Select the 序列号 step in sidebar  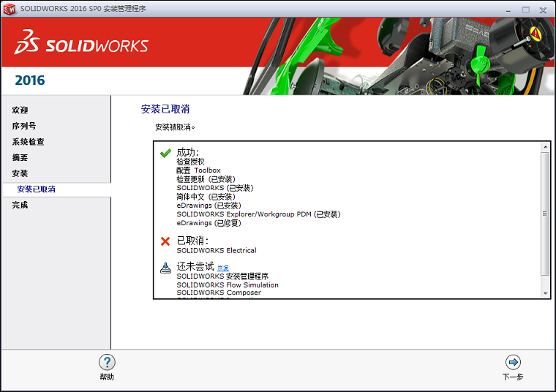click(x=23, y=126)
